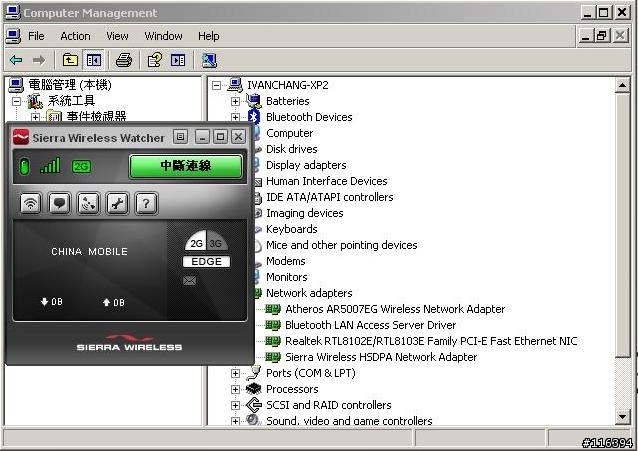Expand Sound, video and game controllers
The height and width of the screenshot is (451, 638).
click(235, 421)
